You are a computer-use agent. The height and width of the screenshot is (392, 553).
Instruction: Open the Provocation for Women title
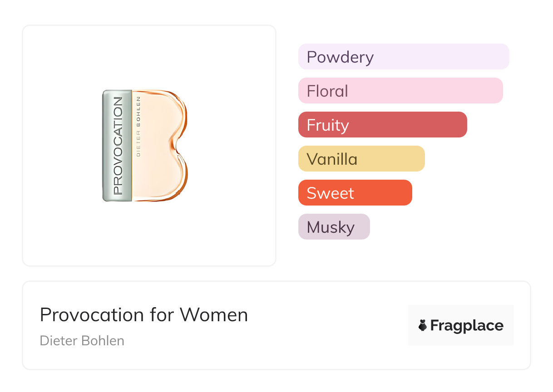144,314
